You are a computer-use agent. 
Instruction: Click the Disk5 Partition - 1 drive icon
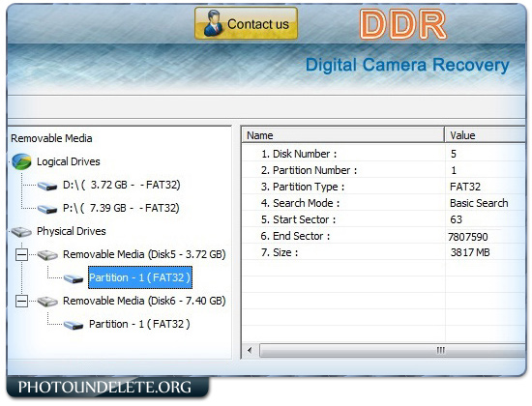coord(74,278)
